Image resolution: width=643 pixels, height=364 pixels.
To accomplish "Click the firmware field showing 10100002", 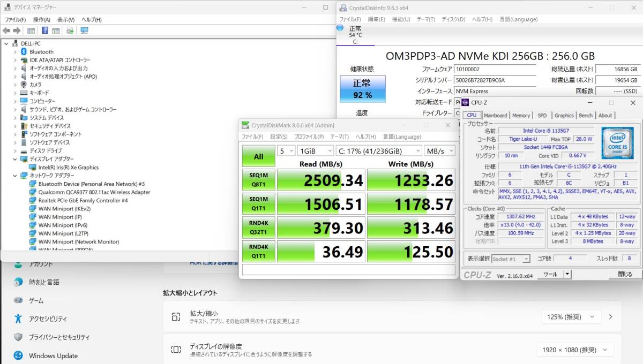I will coord(495,70).
